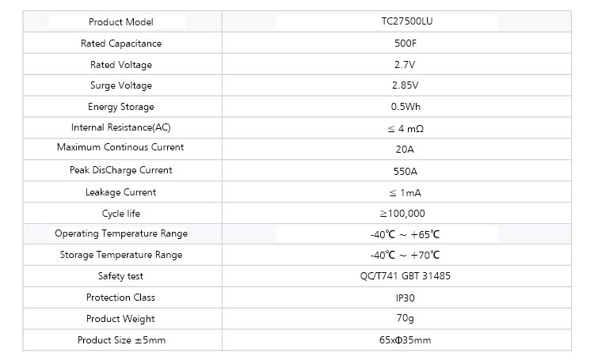Viewport: 594px width, 364px height.
Task: Select the TC27500LU model value
Action: click(x=403, y=22)
